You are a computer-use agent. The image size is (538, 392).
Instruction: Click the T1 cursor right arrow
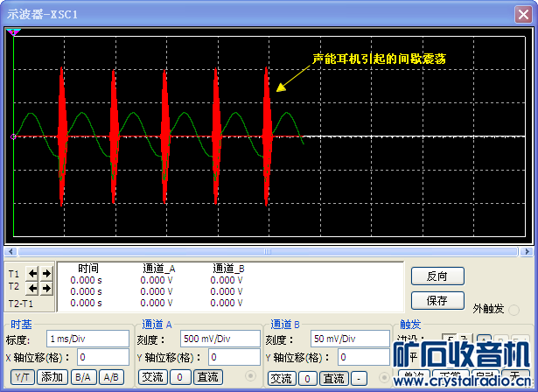[x=46, y=273]
